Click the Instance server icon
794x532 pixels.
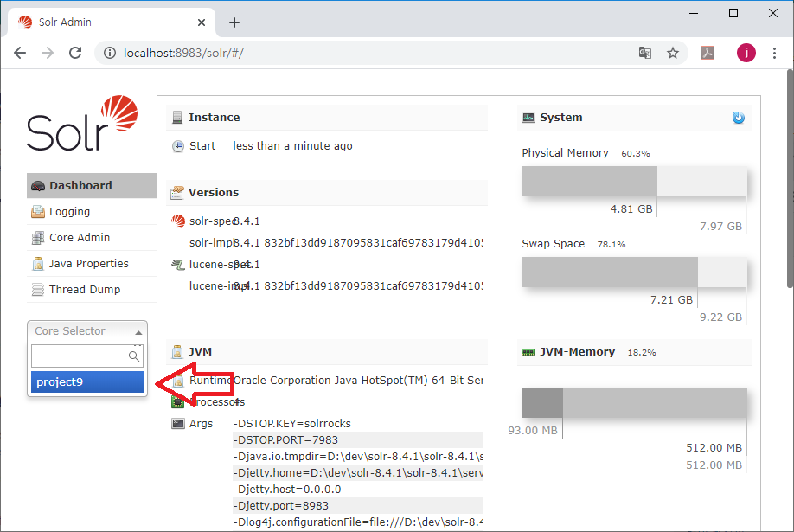(x=177, y=118)
